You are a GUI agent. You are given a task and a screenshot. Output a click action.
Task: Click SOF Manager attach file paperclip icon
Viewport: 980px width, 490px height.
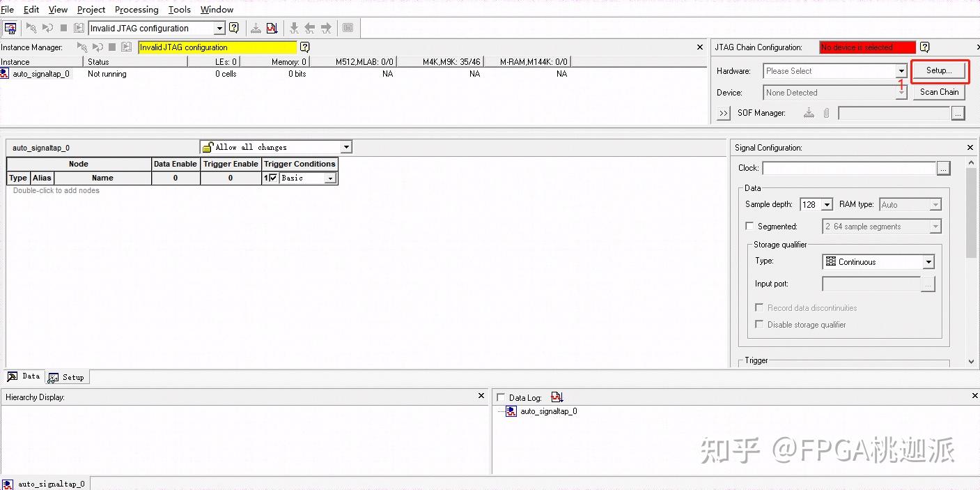tap(827, 113)
